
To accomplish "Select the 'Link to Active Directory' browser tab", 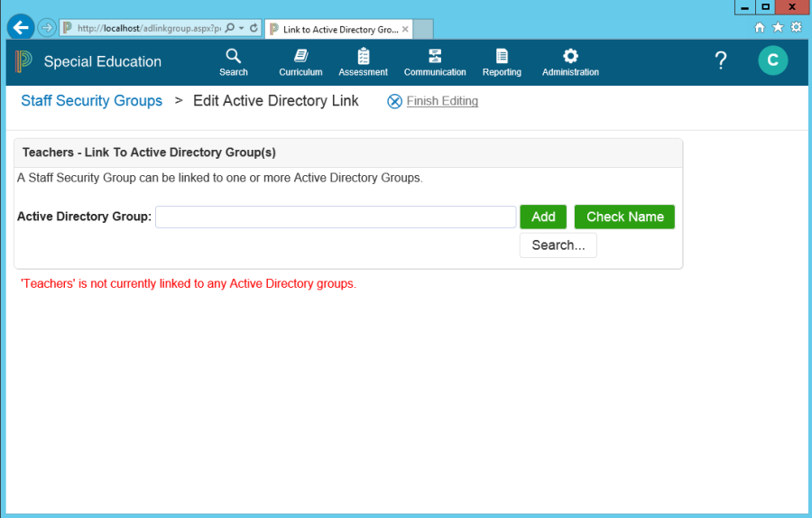I will tap(334, 29).
